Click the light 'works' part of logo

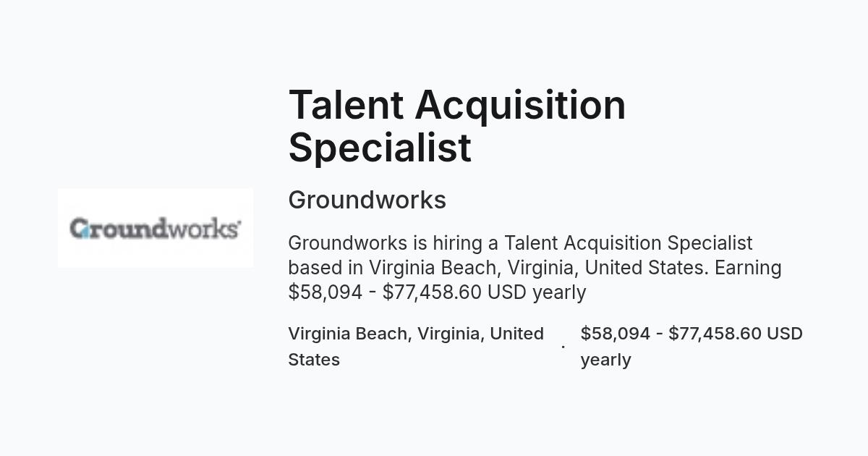(202, 229)
